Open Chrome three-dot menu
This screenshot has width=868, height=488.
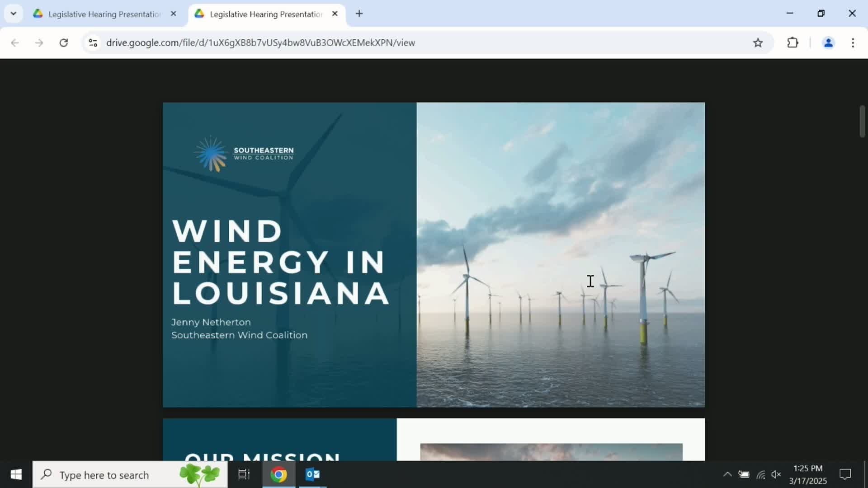[853, 42]
